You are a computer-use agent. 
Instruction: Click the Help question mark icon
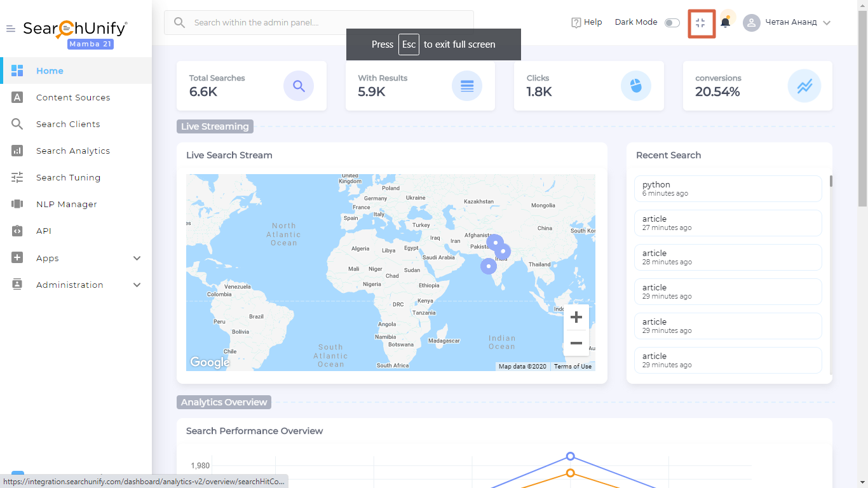pyautogui.click(x=576, y=23)
